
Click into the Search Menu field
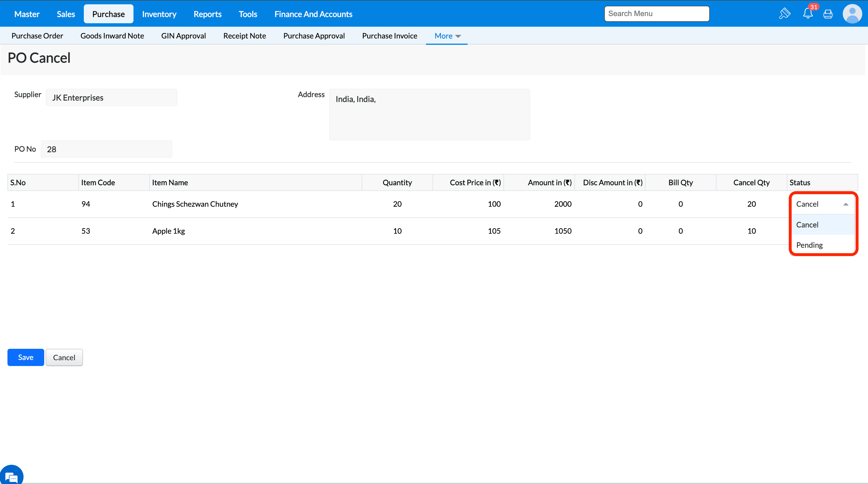click(x=656, y=13)
